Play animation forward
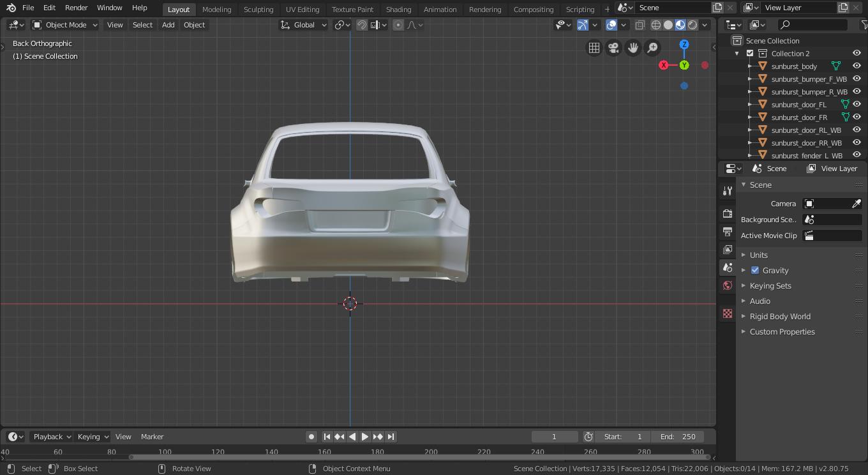This screenshot has height=475, width=868. coord(365,437)
